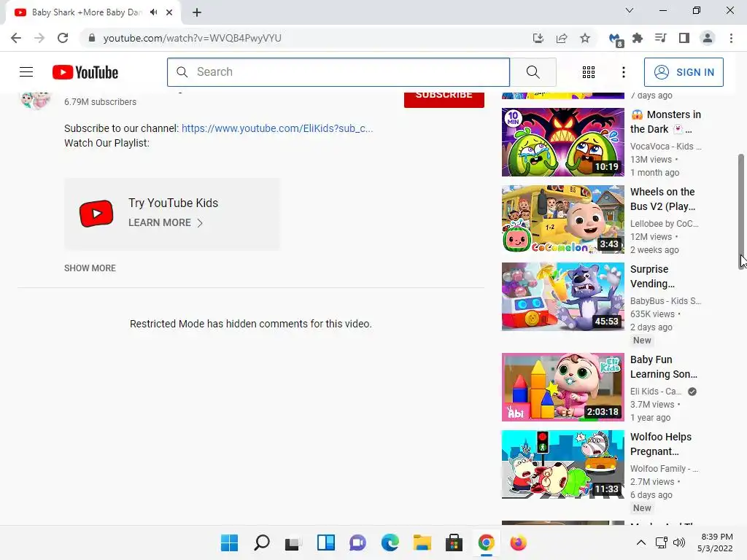Launch Firefox from taskbar
747x560 pixels.
point(519,542)
